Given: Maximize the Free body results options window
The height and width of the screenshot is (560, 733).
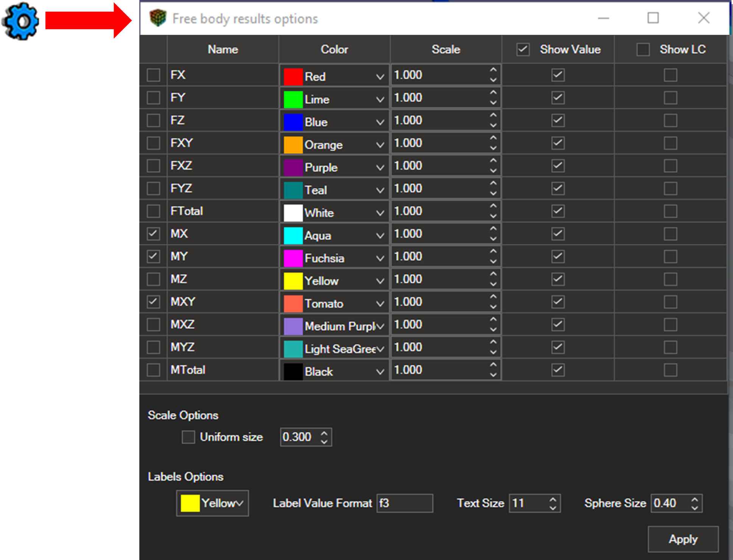Looking at the screenshot, I should (x=653, y=18).
